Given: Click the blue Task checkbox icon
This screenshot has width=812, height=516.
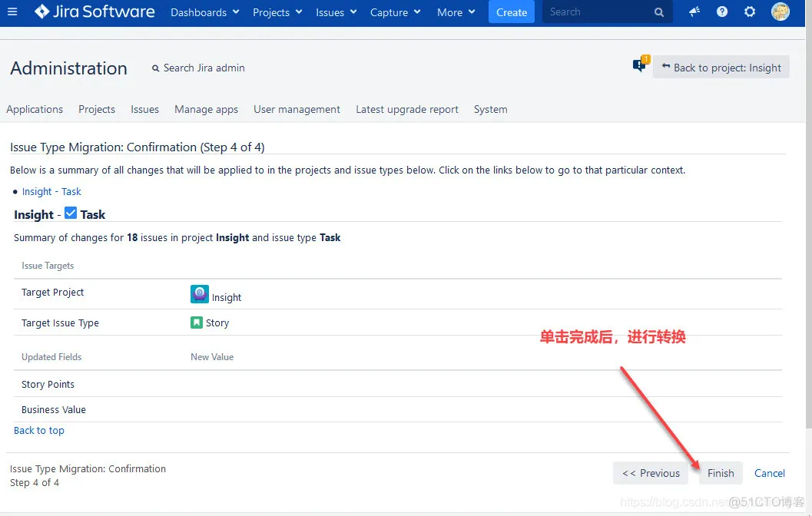Looking at the screenshot, I should pos(71,213).
